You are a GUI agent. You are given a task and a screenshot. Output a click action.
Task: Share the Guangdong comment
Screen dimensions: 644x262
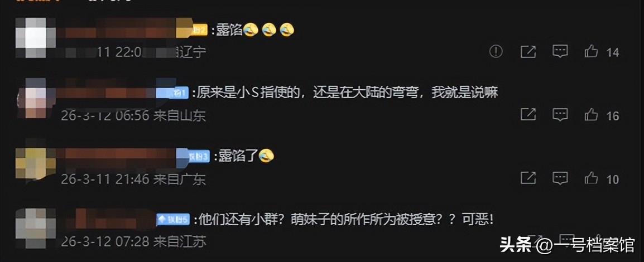(528, 178)
